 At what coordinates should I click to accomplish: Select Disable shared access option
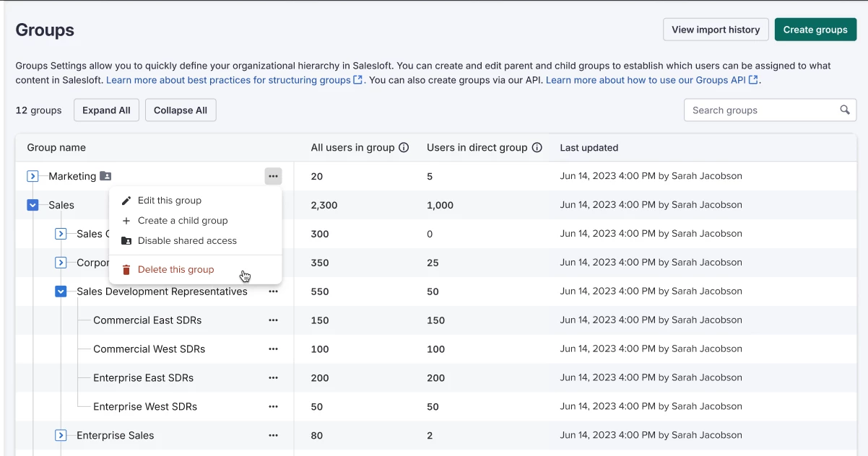187,241
